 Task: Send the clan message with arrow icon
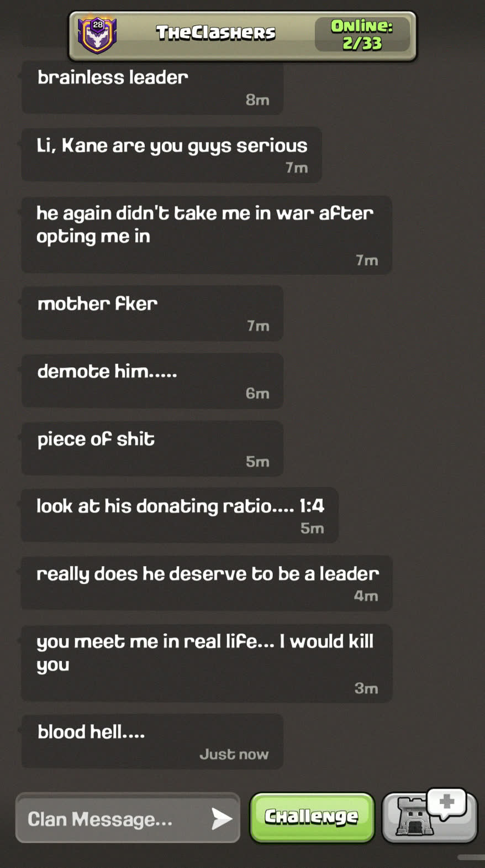pyautogui.click(x=222, y=818)
